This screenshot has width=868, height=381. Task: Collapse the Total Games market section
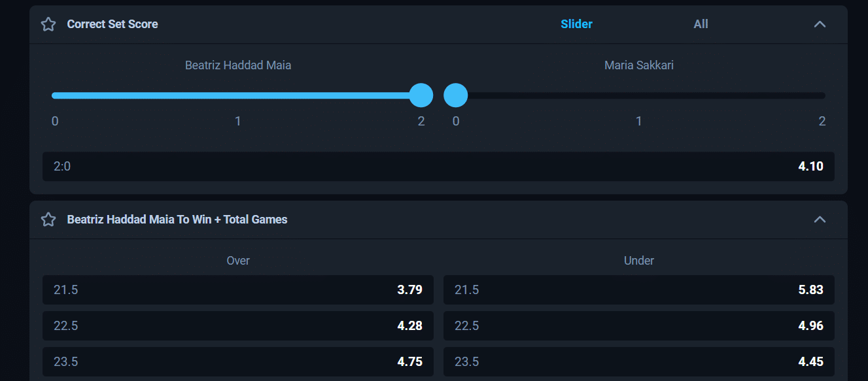820,220
